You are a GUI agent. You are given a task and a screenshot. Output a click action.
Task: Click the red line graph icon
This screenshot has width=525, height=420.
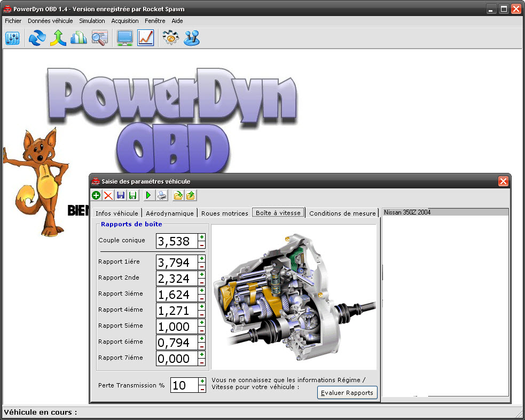tap(146, 38)
